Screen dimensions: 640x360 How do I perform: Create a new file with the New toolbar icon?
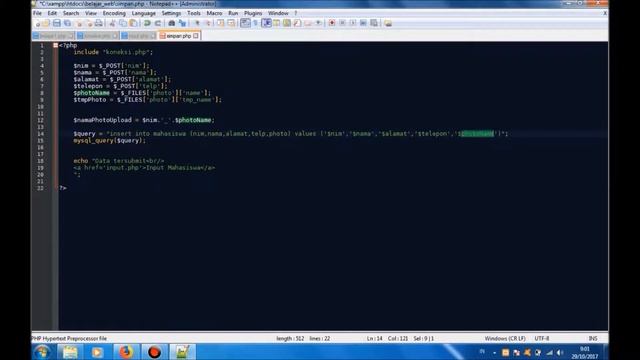(38, 23)
